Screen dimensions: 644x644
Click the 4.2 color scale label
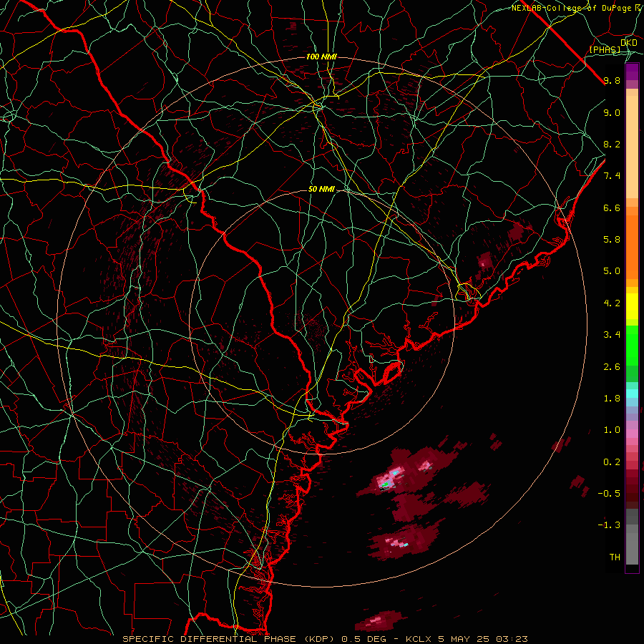tap(612, 303)
